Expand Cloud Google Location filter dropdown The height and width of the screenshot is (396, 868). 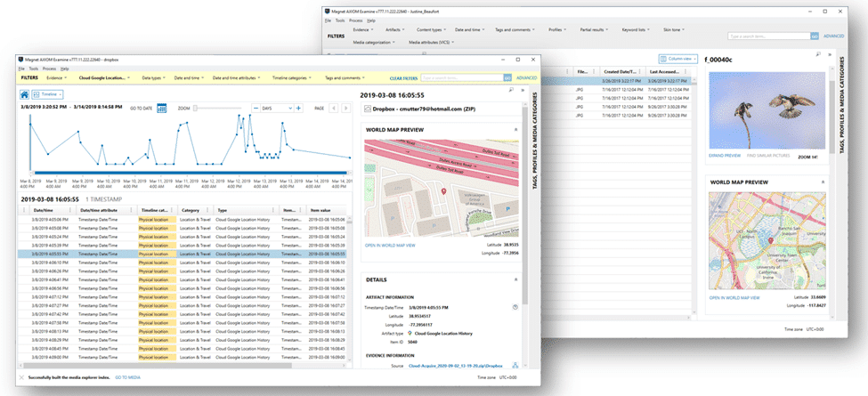coord(104,78)
